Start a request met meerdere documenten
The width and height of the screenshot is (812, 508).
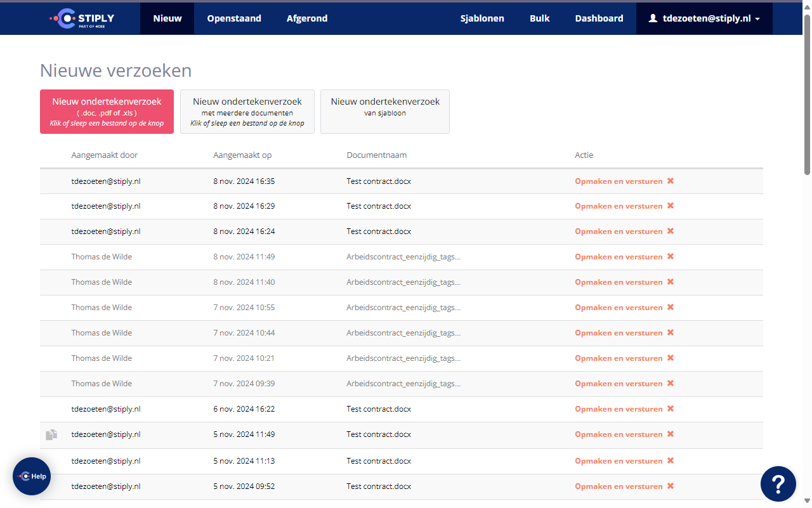point(247,112)
